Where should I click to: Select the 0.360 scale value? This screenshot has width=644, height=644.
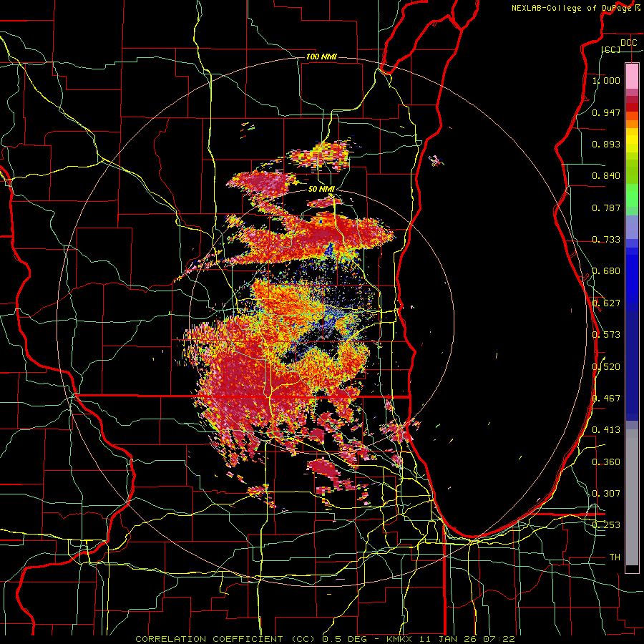[x=606, y=462]
